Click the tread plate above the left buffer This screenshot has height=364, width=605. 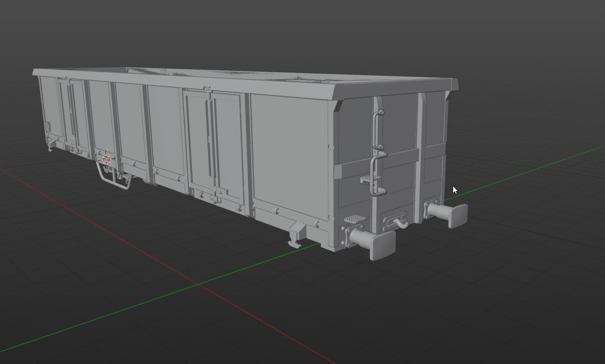pos(355,219)
